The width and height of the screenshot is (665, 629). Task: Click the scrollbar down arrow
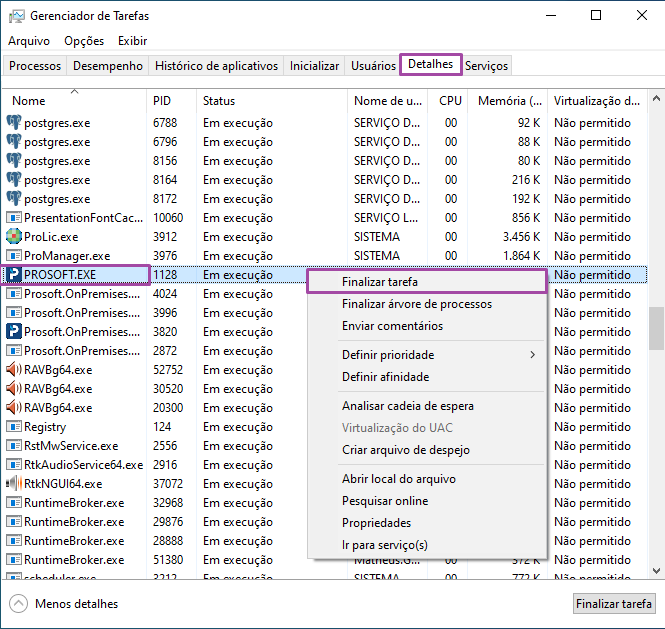(656, 571)
